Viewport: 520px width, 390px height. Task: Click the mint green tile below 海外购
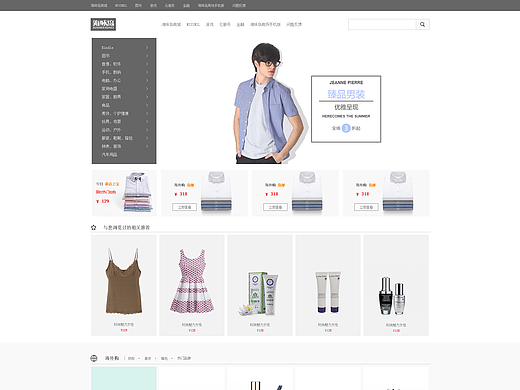[x=124, y=378]
